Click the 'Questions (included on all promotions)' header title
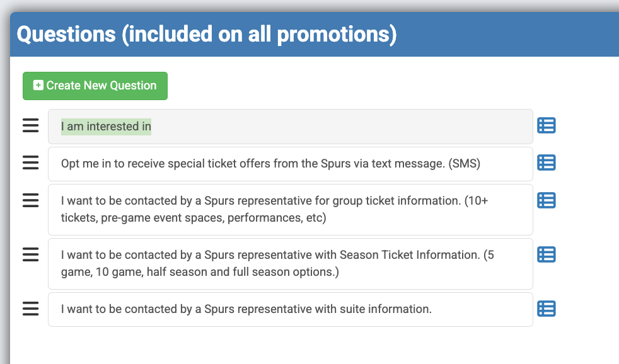Viewport: 619px width, 364px height. coord(207,34)
